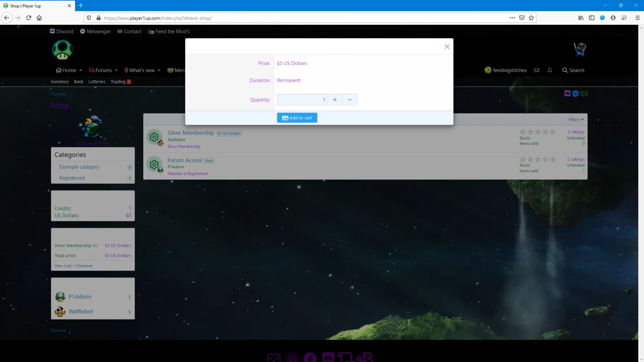The height and width of the screenshot is (362, 644).
Task: Open feedingstitches user account menu
Action: coord(506,70)
